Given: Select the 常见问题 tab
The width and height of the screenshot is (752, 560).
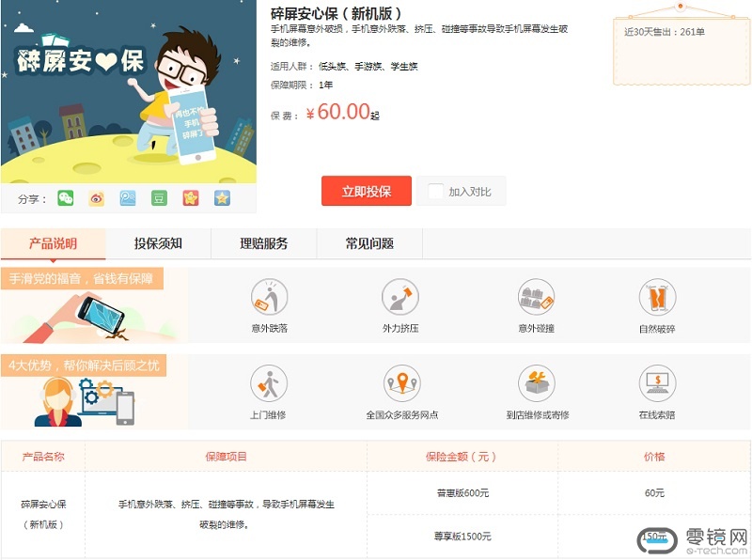Looking at the screenshot, I should click(x=369, y=244).
